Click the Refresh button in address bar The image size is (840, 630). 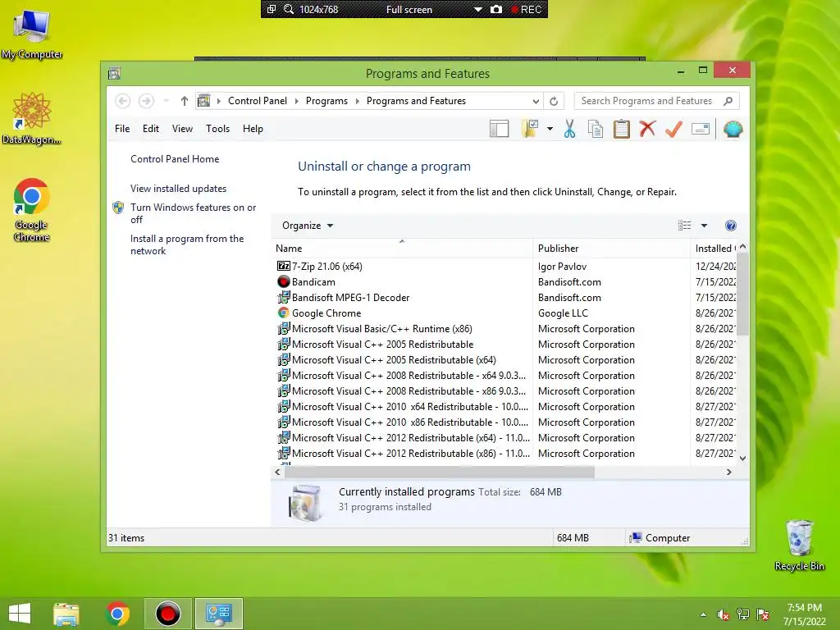pyautogui.click(x=554, y=101)
